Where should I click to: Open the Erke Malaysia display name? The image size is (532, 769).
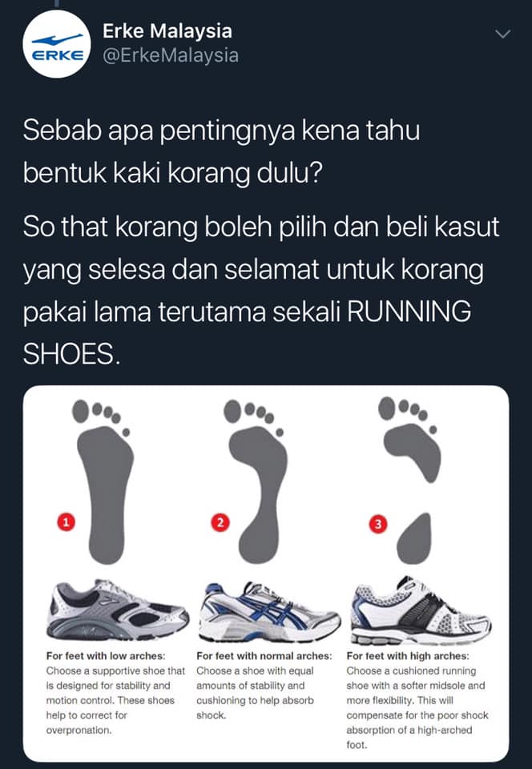(167, 31)
